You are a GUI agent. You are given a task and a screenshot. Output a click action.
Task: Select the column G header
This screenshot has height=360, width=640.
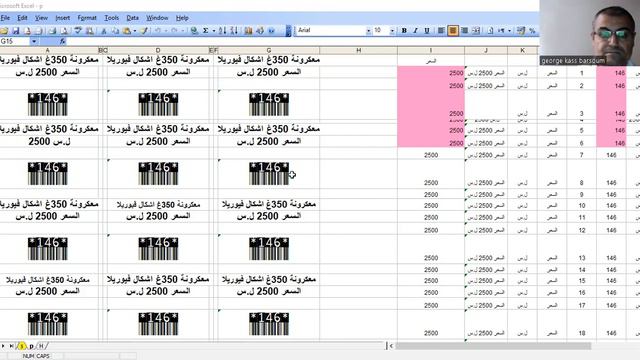(x=269, y=50)
